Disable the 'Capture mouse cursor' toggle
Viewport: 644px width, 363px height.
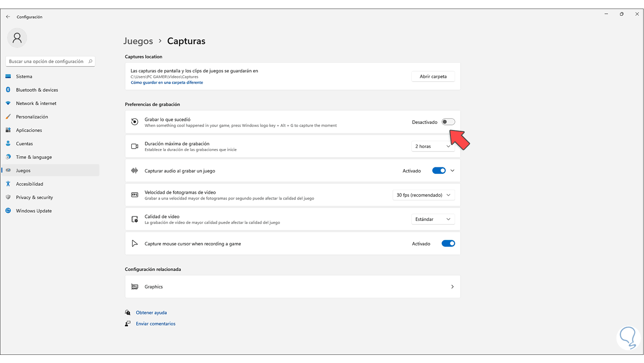tap(448, 244)
